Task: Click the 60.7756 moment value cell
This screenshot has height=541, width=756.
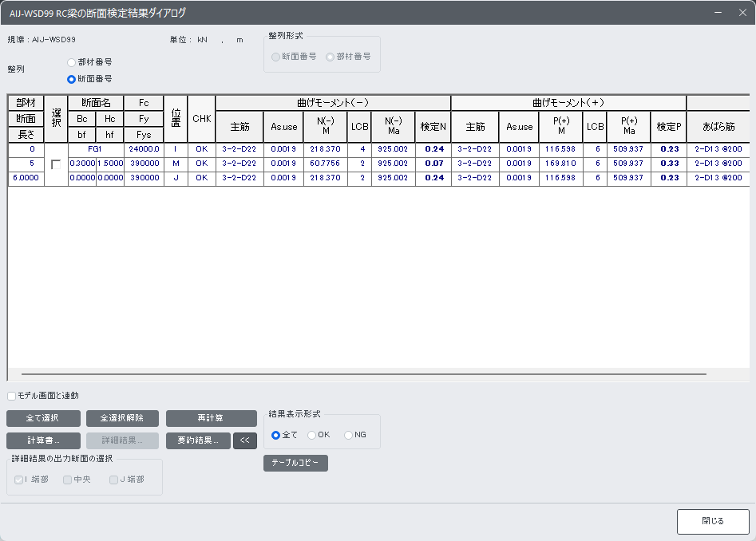Action: coord(325,164)
